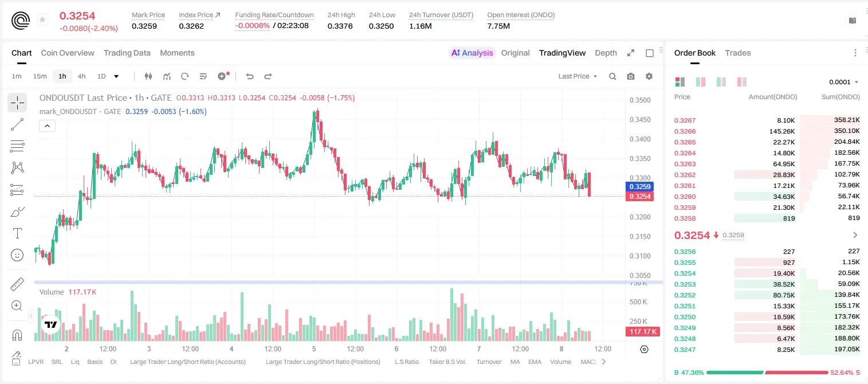Open chart settings gear icon
868x384 pixels.
(x=649, y=76)
